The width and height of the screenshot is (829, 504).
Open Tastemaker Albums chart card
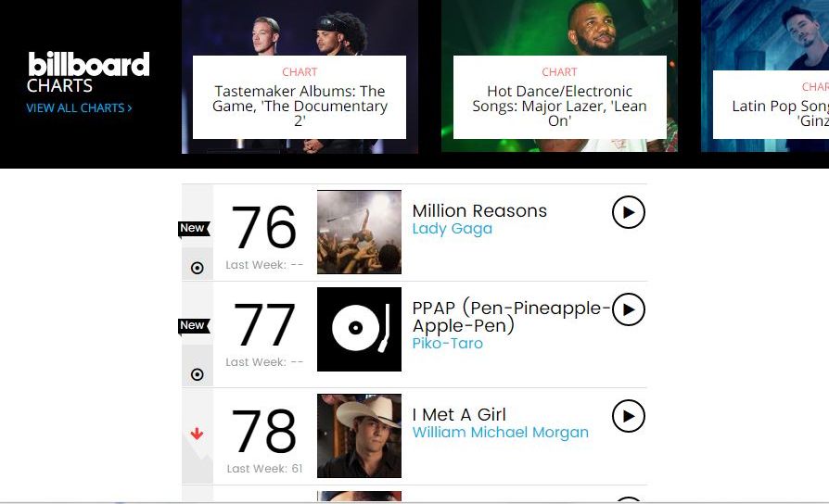(x=300, y=98)
